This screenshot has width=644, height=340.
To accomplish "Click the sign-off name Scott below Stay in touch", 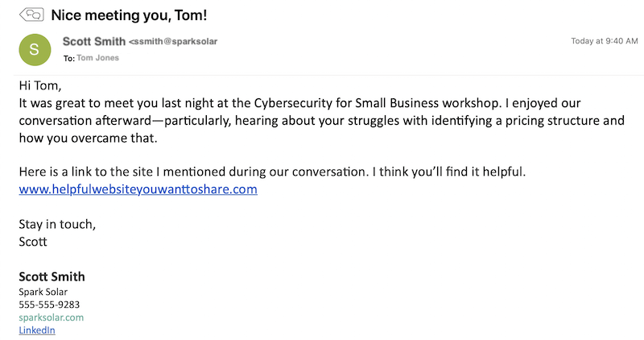I will 33,242.
